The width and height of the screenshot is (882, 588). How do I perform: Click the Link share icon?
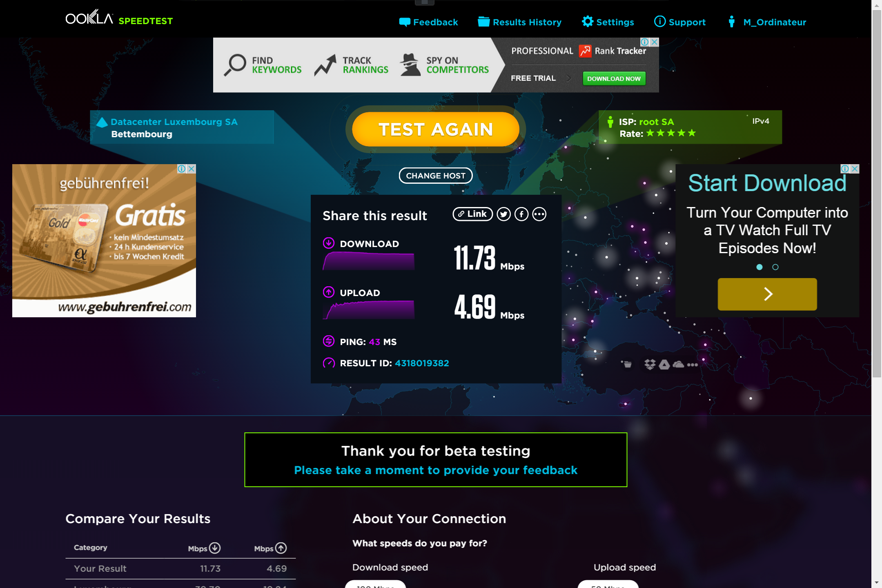pyautogui.click(x=470, y=214)
